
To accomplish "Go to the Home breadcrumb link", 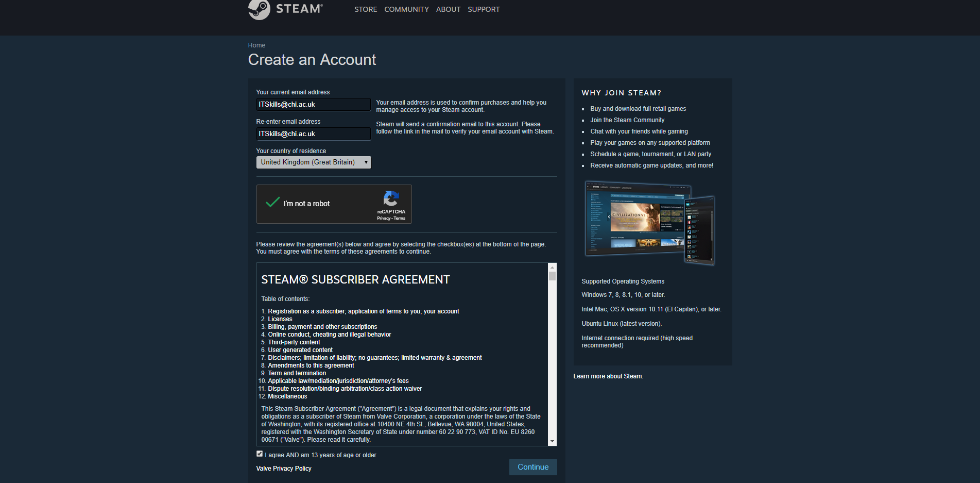I will (256, 45).
